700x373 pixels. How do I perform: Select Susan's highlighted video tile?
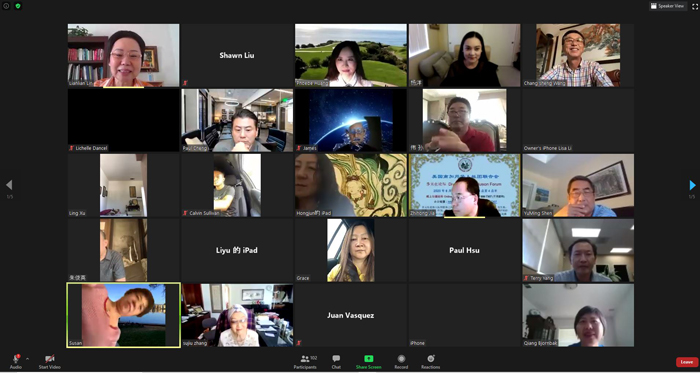point(124,315)
